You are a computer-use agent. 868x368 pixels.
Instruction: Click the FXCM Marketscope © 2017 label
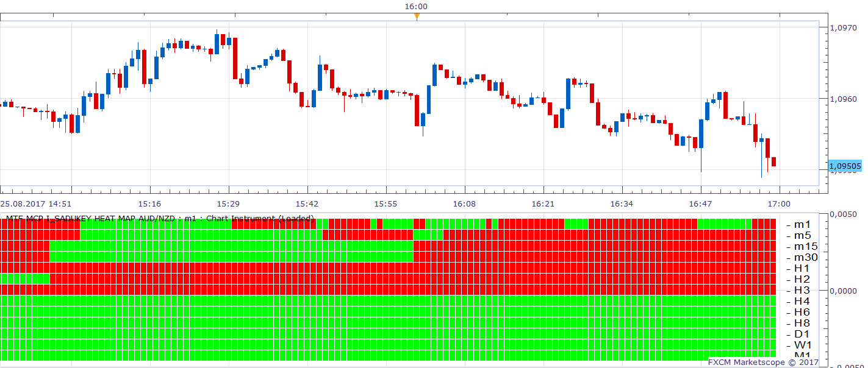coord(763,362)
